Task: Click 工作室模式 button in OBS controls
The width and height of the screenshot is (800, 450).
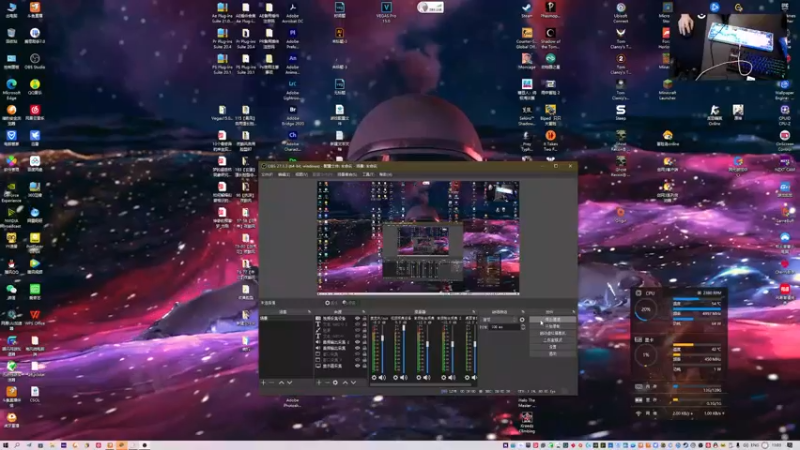Action: [x=553, y=340]
